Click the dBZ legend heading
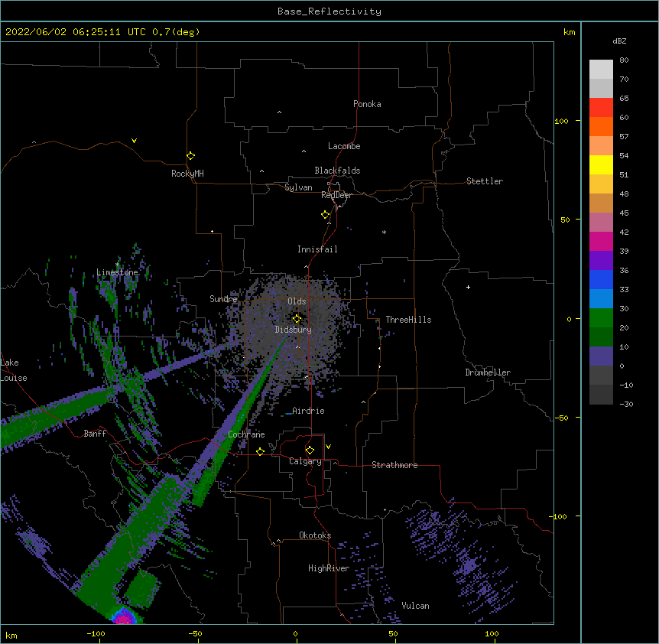This screenshot has height=644, width=659. coord(619,41)
